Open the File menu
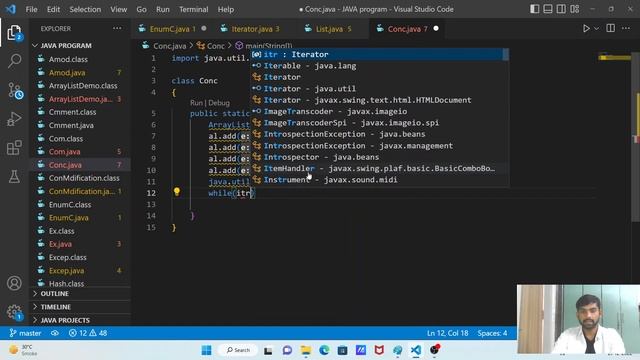 31,9
